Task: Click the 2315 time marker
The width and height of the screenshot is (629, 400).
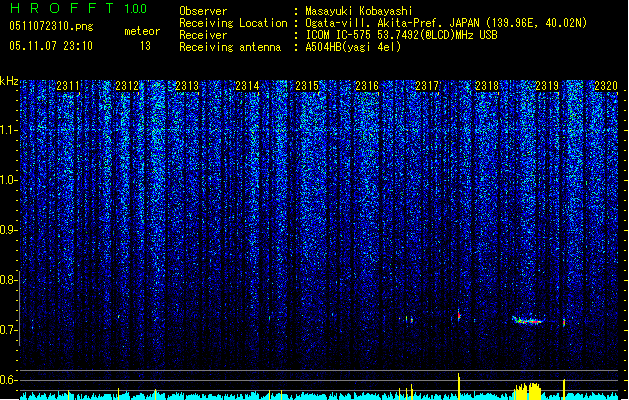Action: (307, 86)
